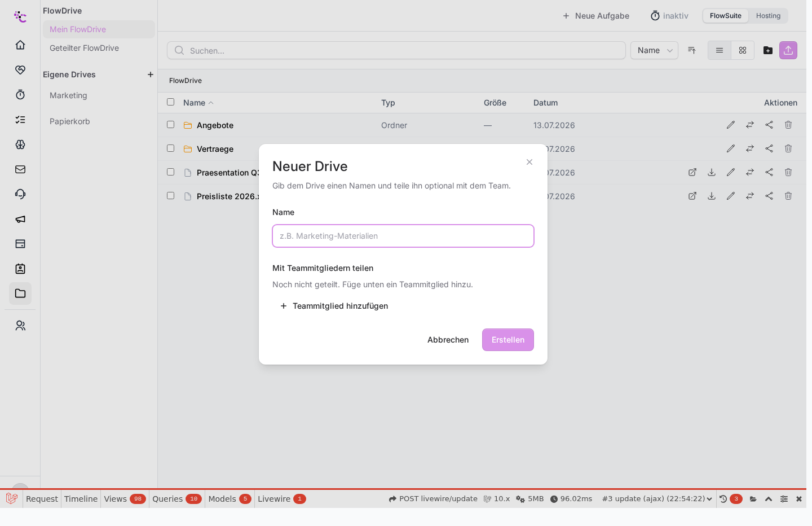The image size is (812, 526).
Task: Expand the debugbar request history dropdown
Action: coord(657,499)
